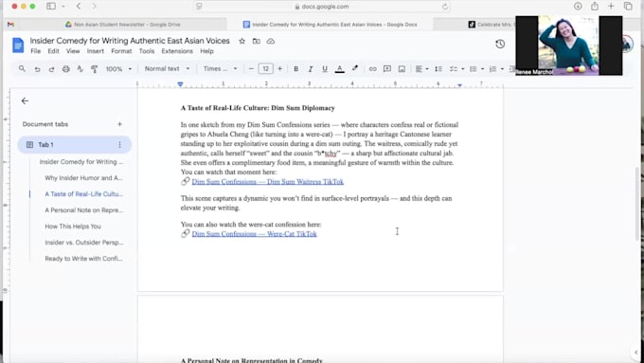644x363 pixels.
Task: Open the Insert menu
Action: pyautogui.click(x=96, y=51)
